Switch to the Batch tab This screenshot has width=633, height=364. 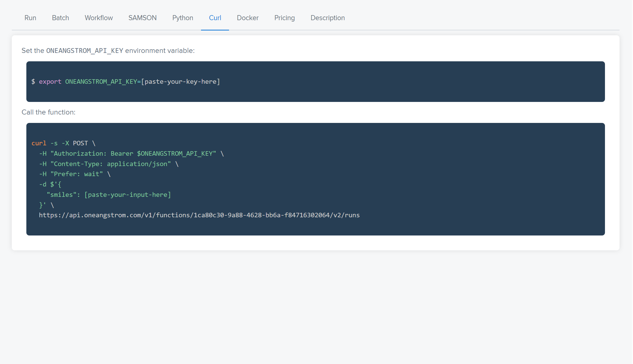coord(60,18)
